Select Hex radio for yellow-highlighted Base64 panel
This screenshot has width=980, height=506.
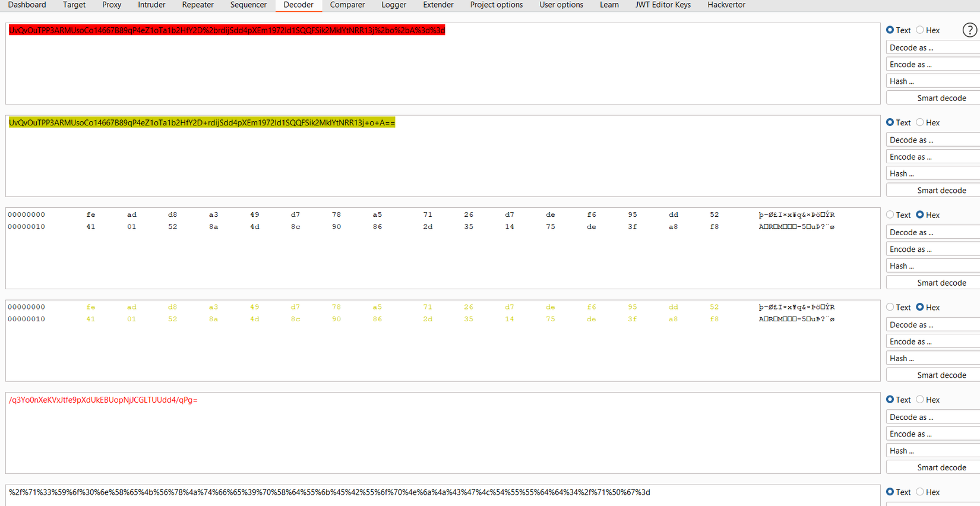[920, 122]
